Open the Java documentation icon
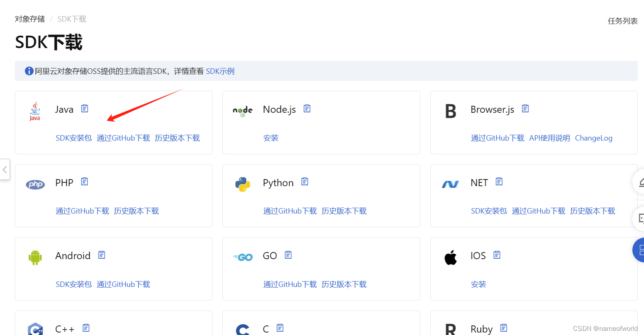 point(85,109)
